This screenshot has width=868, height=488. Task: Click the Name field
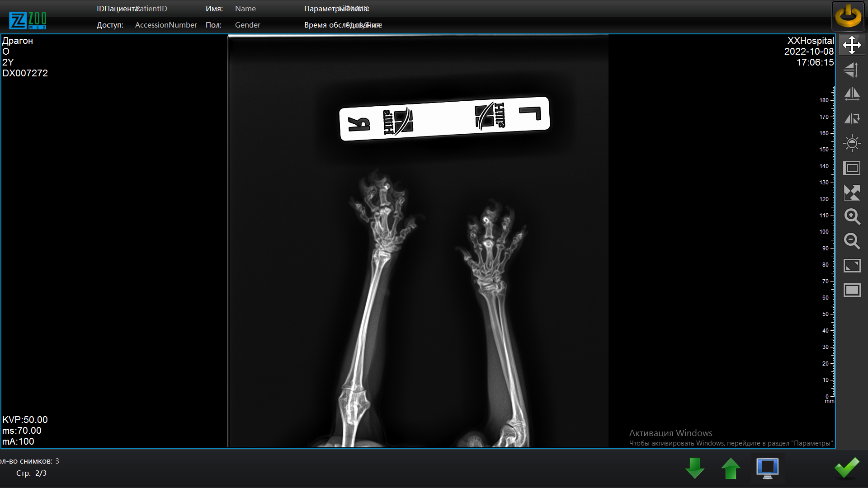click(x=245, y=9)
